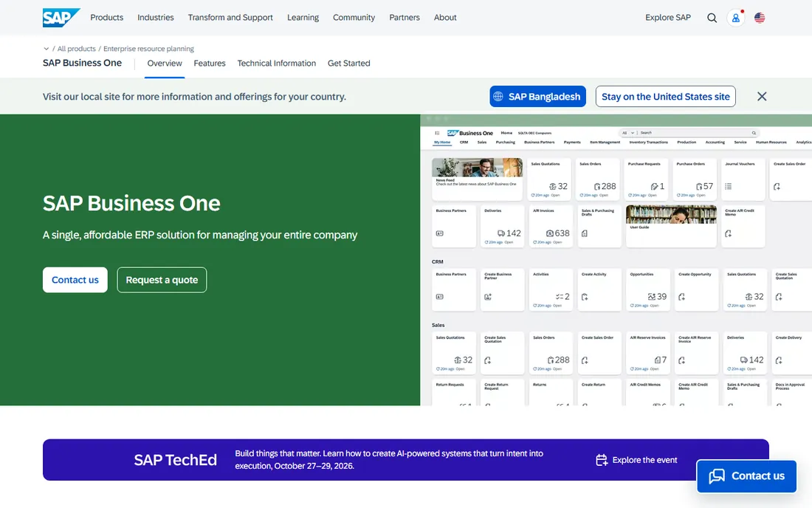Click the Accounting tab in the screenshot

pos(715,142)
